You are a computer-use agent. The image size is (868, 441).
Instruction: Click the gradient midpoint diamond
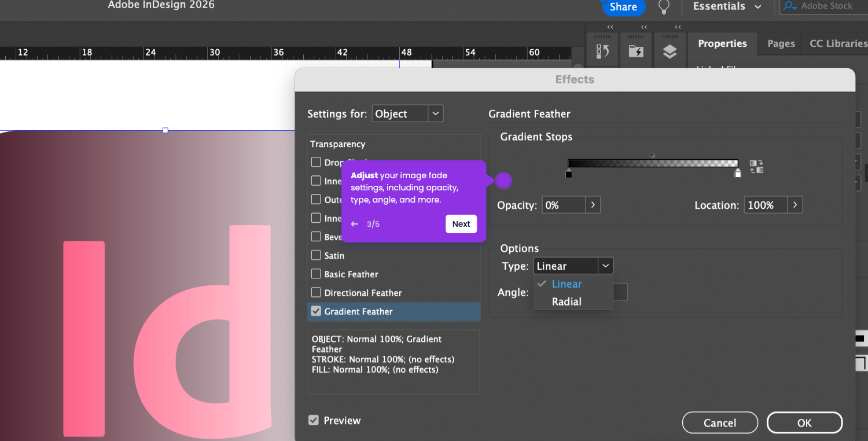(x=653, y=155)
